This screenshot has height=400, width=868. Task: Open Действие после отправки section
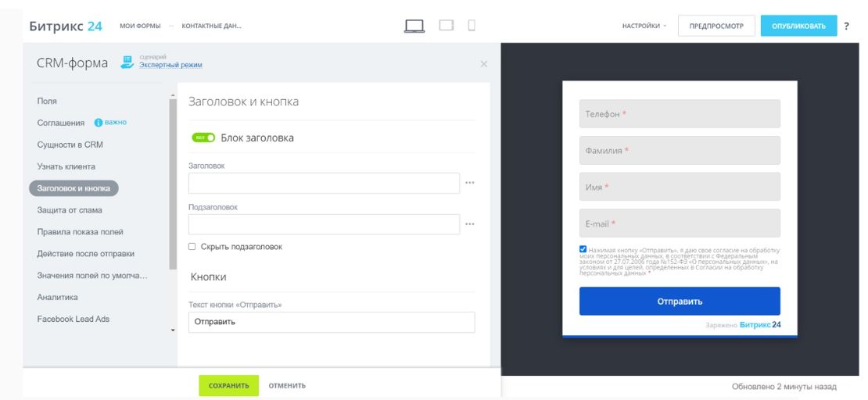85,253
